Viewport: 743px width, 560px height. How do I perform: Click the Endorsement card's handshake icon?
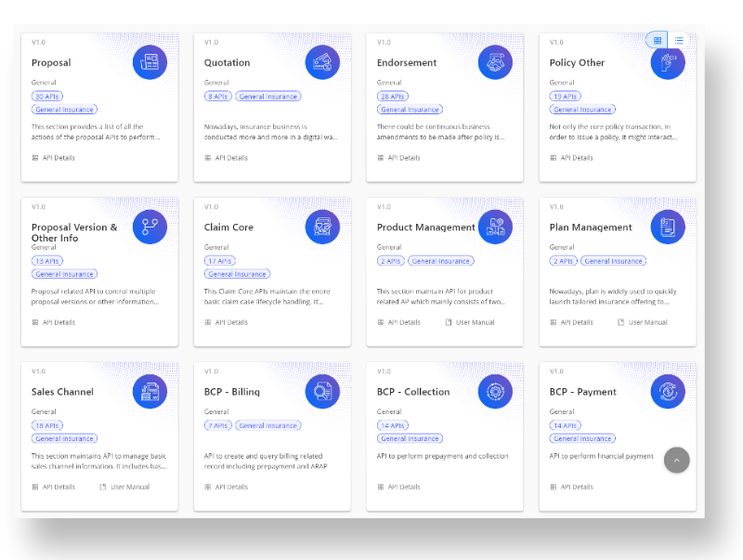click(x=496, y=62)
